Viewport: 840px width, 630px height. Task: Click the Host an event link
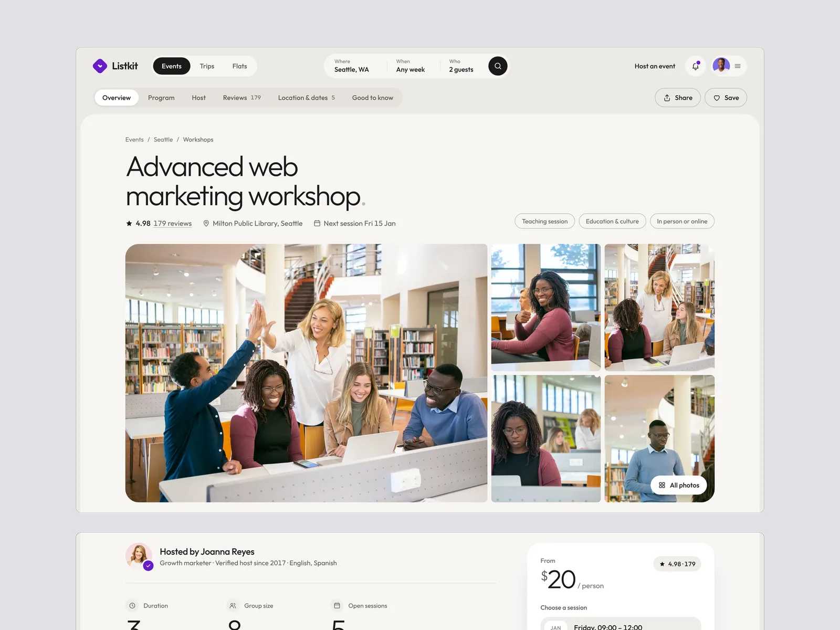click(x=655, y=66)
